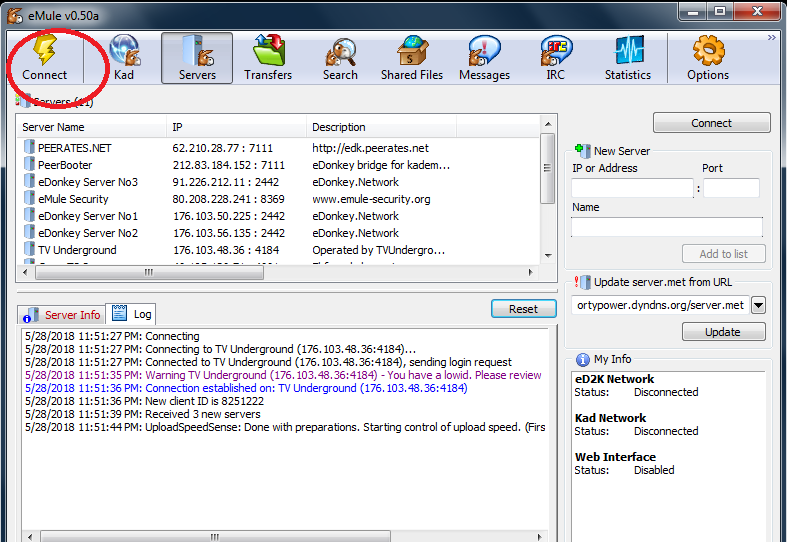Screen dimensions: 787x542
Task: Click the eDonkey Server No2 icon
Action: click(29, 232)
